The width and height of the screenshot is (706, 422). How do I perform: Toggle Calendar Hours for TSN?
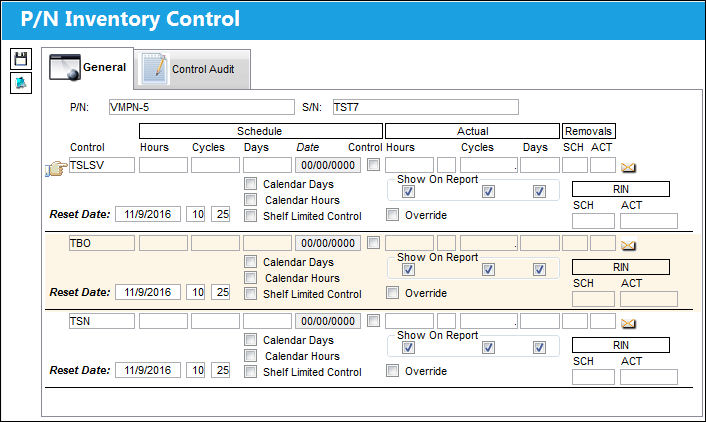click(x=250, y=355)
